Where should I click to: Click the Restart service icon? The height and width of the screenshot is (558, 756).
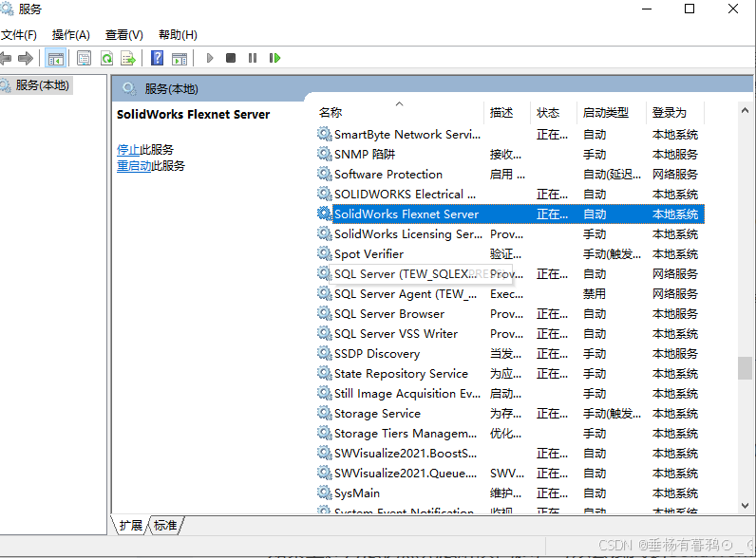[274, 58]
